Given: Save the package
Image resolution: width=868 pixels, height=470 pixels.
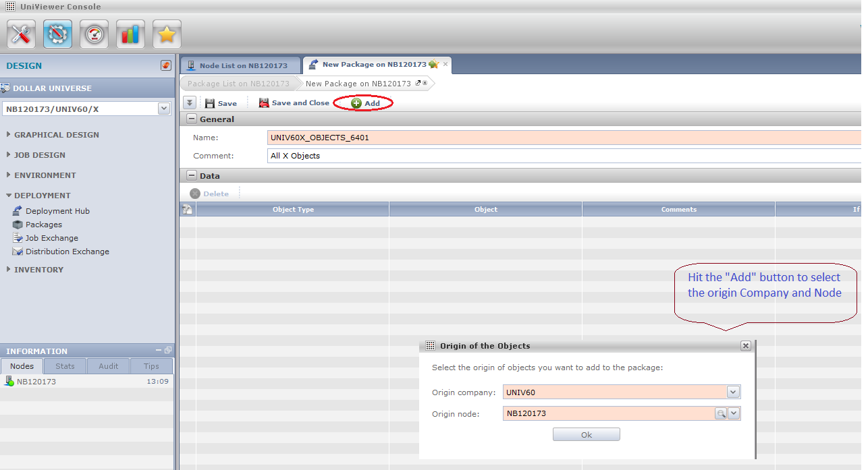Looking at the screenshot, I should tap(221, 103).
